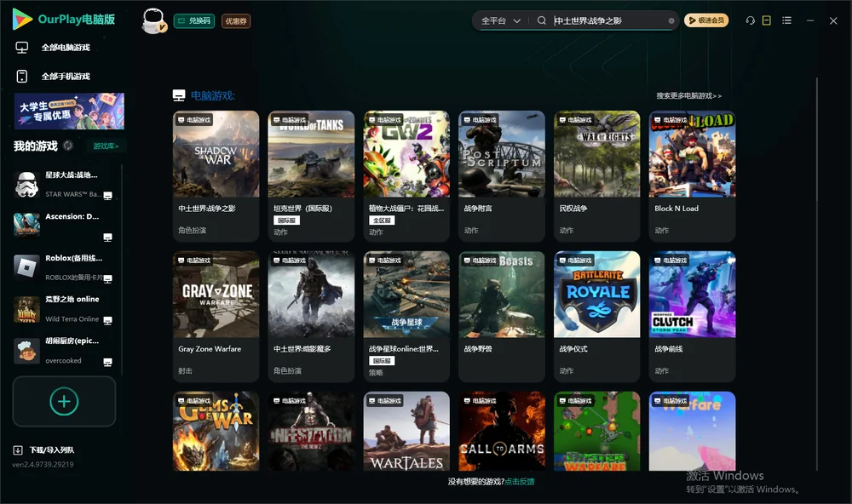Click the 大学生专属优惠 banner
The width and height of the screenshot is (852, 504).
(x=69, y=111)
